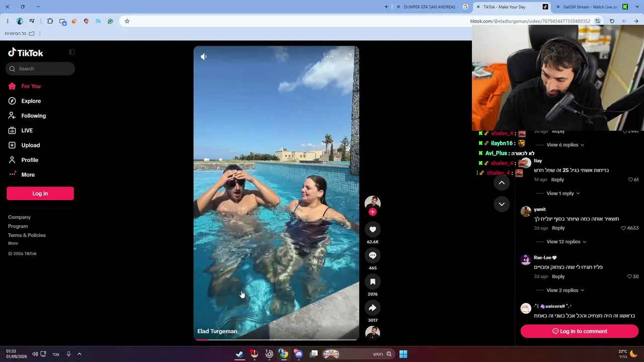The image size is (644, 362).
Task: Reply to Itay's comment
Action: [x=557, y=179]
